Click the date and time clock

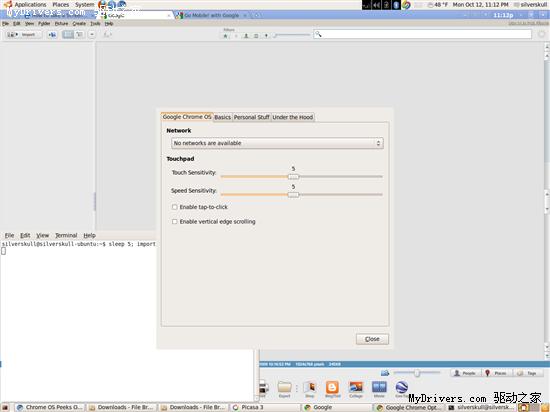click(x=480, y=5)
